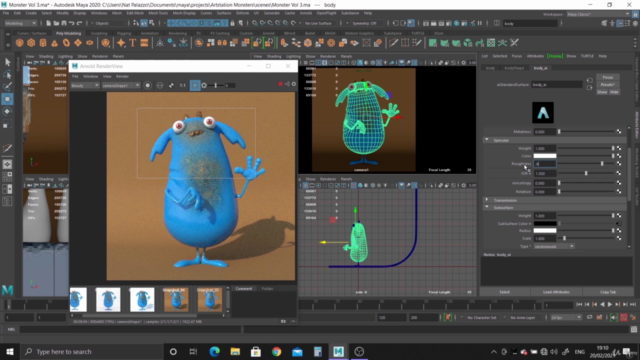Viewport: 640px width, 360px height.
Task: Create a polygon torus from the shelf
Action: pos(66,42)
